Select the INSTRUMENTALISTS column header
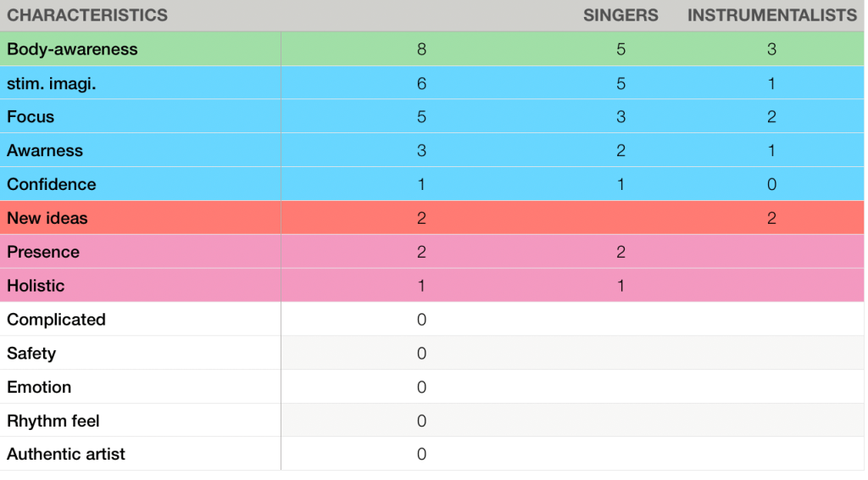Screen dimensions: 868x480 [x=771, y=15]
